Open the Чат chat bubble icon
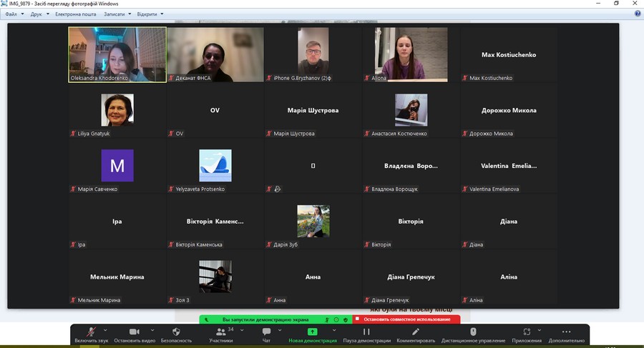This screenshot has height=348, width=644. [267, 332]
